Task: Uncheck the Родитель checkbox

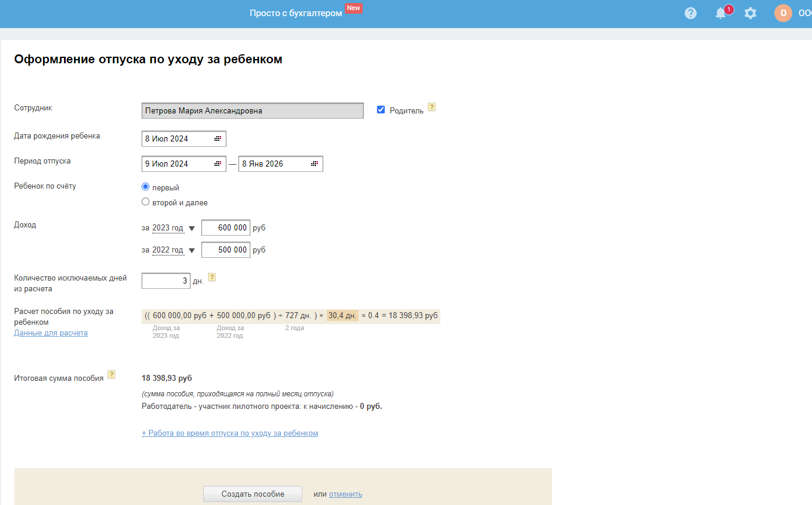Action: [381, 110]
